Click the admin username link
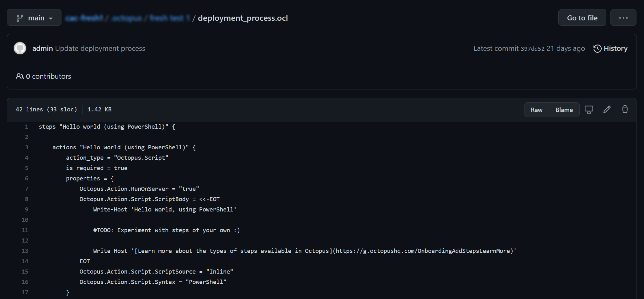 pos(42,48)
